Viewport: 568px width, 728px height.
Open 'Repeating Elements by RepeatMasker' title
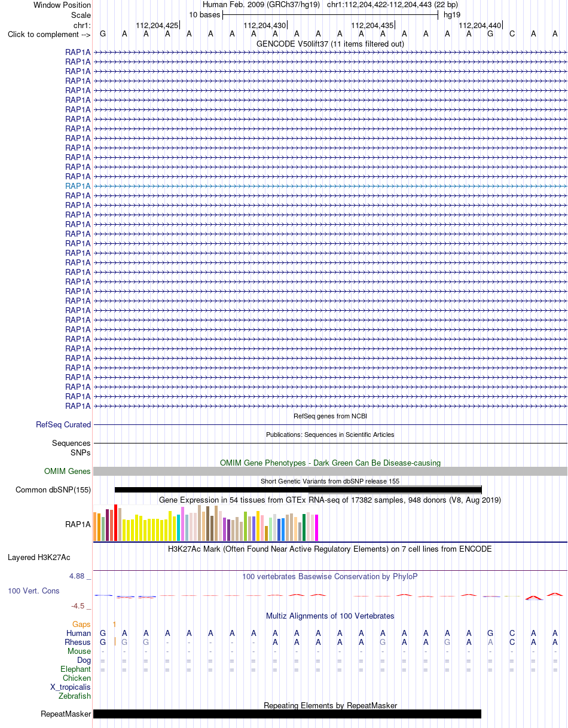330,705
